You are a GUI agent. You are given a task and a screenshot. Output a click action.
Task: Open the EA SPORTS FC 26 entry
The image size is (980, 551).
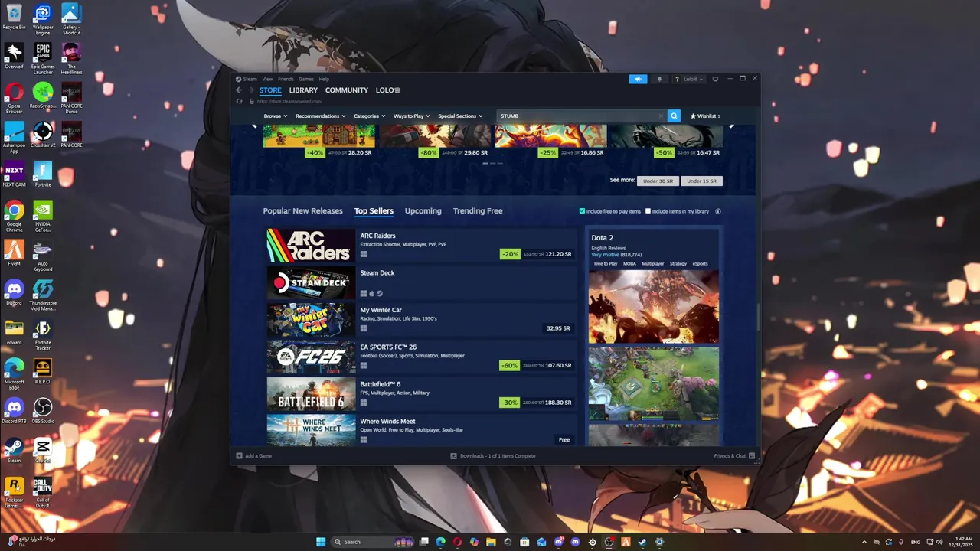coord(421,357)
